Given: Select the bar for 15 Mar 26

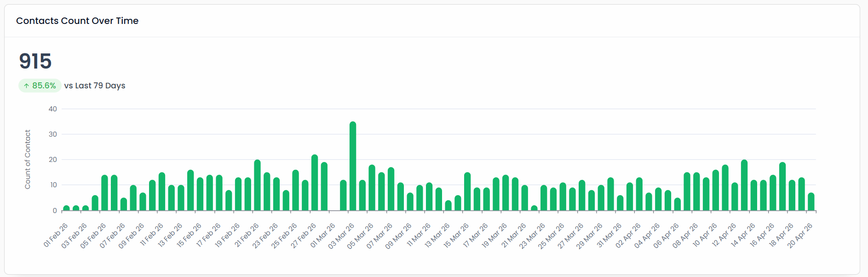Looking at the screenshot, I should (x=467, y=191).
